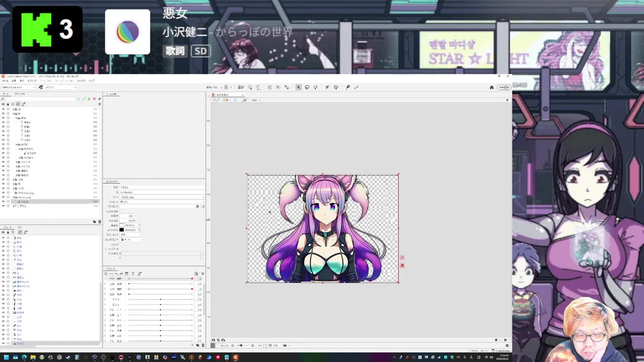Collapse the 後ろ髪 folder arrow
This screenshot has width=644, height=362.
tap(17, 144)
